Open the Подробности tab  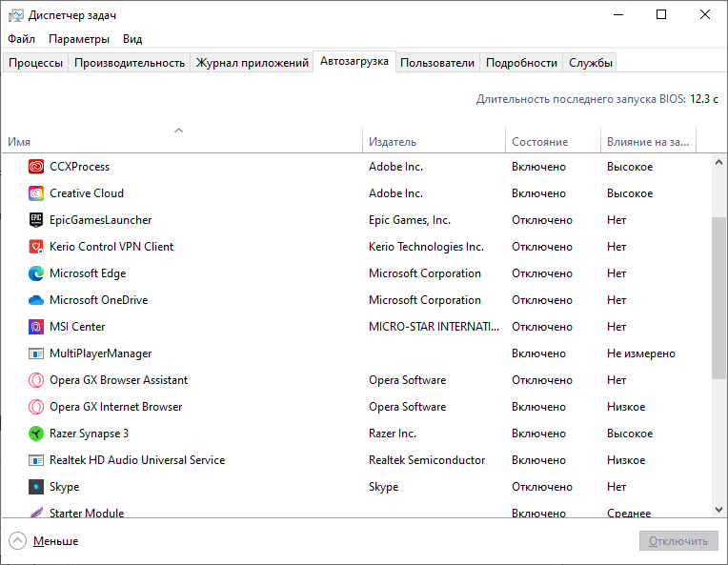[521, 63]
